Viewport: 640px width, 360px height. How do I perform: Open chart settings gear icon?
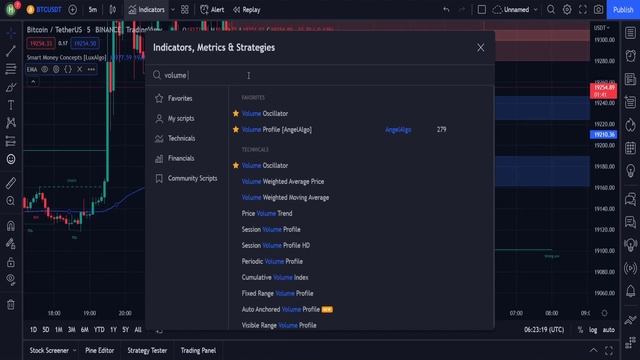tap(567, 10)
